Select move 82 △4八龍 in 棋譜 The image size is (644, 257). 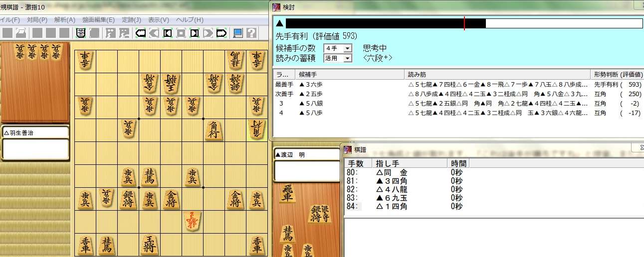click(407, 189)
